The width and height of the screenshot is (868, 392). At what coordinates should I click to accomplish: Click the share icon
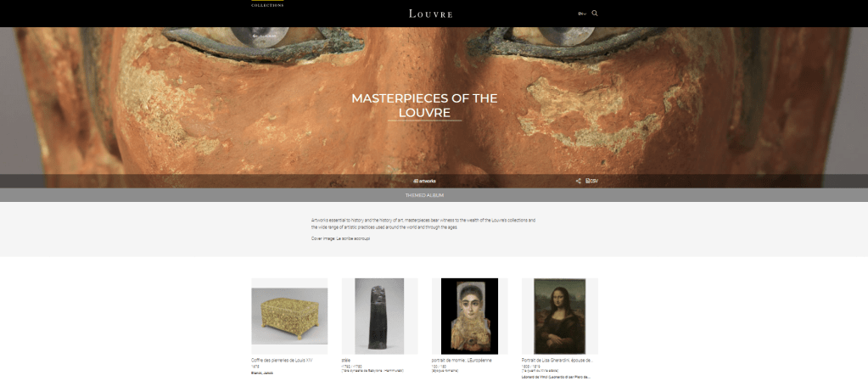coord(578,181)
